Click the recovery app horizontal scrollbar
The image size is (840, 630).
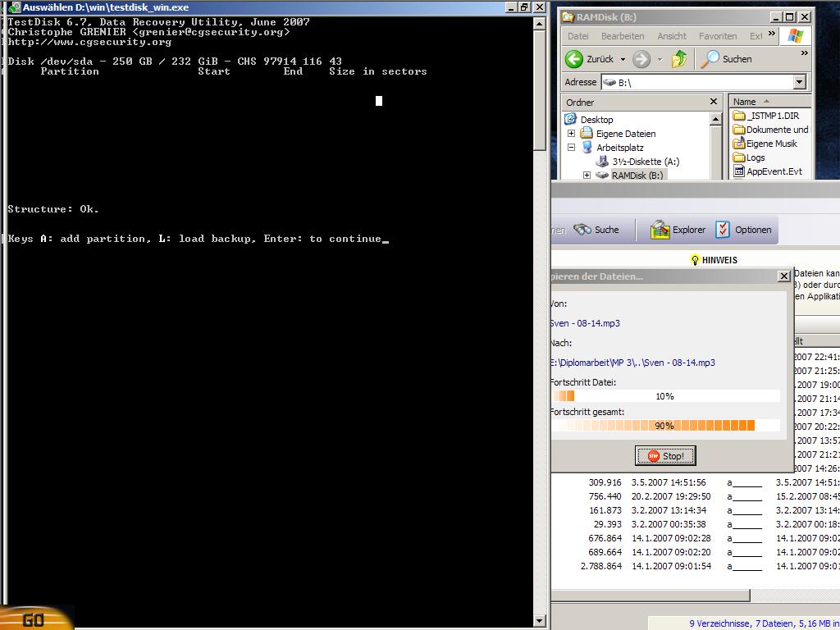[x=651, y=596]
